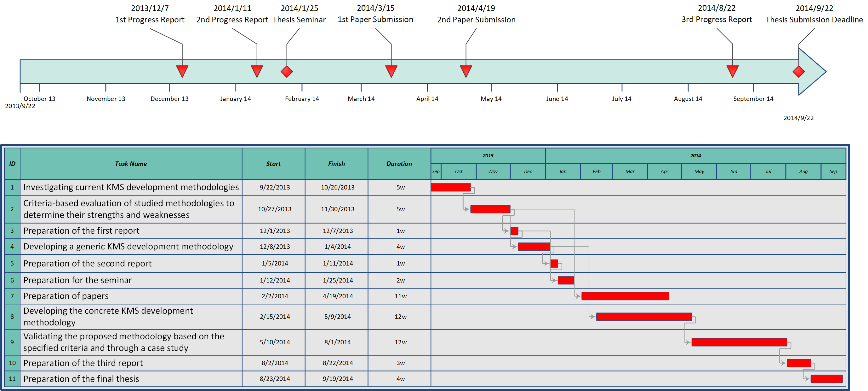Click the 1st Progress Report triangle marker
This screenshot has width=868, height=391.
coord(182,71)
